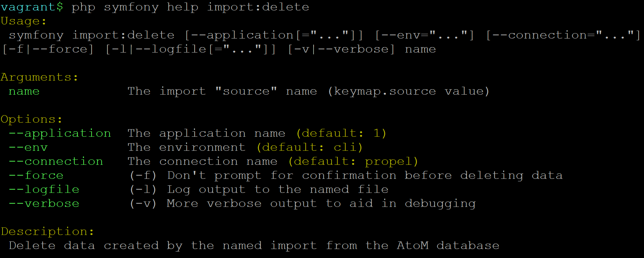This screenshot has width=644, height=258.
Task: Click the (-v) shortcut in the verbose description
Action: coord(143,204)
